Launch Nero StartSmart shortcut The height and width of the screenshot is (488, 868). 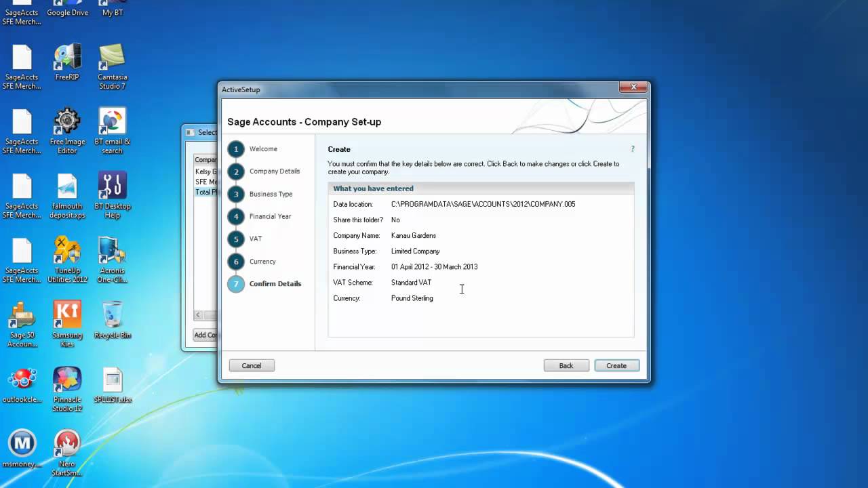tap(67, 453)
